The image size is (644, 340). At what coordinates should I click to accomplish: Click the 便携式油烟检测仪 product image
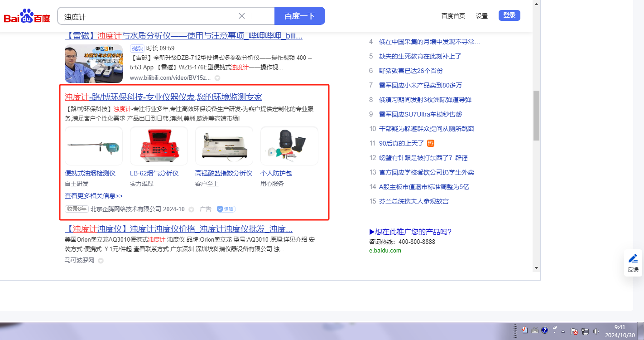(x=94, y=146)
